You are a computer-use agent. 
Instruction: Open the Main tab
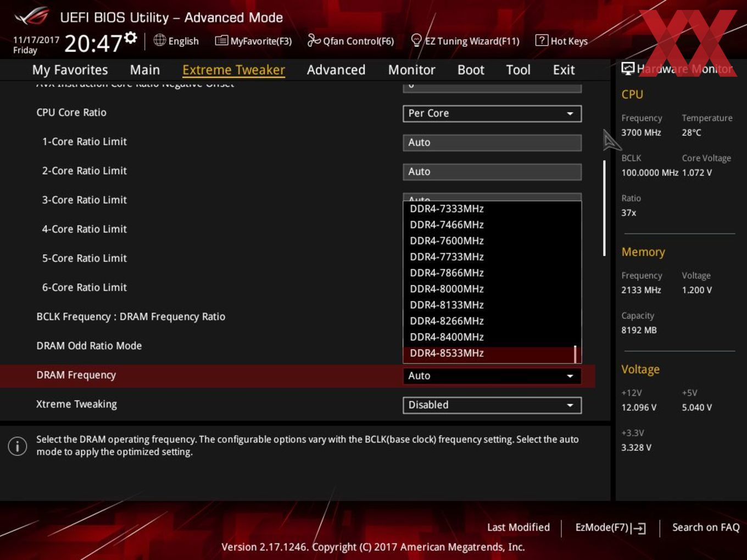[145, 70]
